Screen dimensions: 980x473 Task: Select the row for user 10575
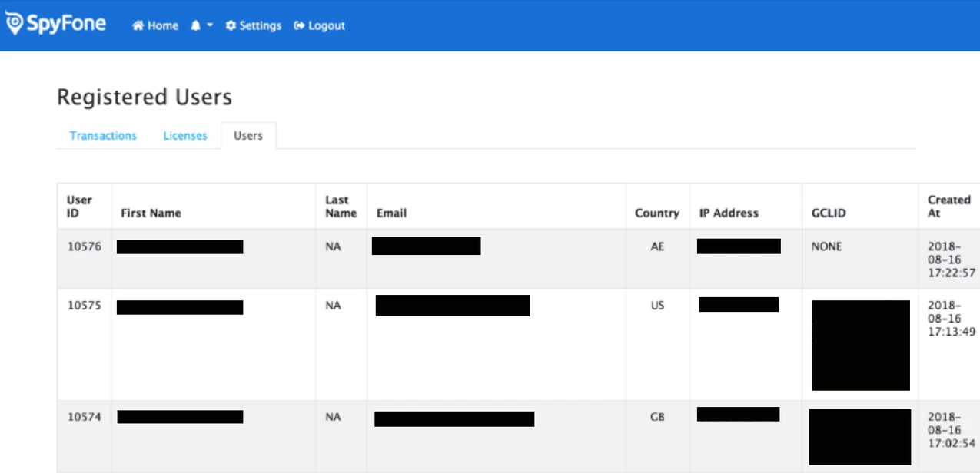(x=84, y=306)
